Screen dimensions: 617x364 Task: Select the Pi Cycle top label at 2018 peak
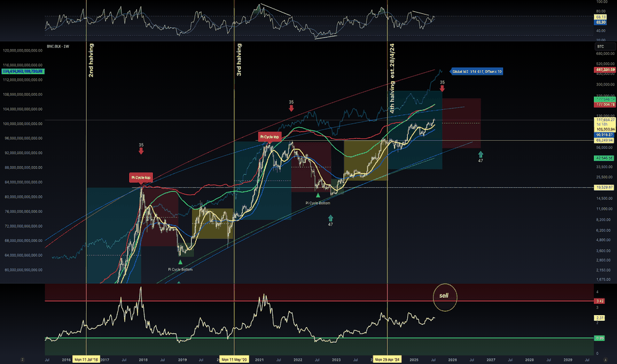pos(141,178)
